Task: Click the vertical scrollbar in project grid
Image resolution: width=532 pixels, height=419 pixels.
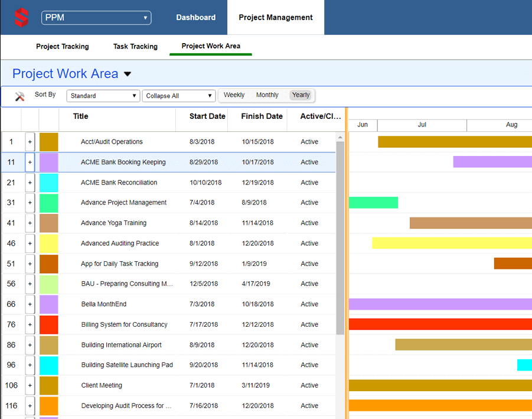Action: coord(340,236)
